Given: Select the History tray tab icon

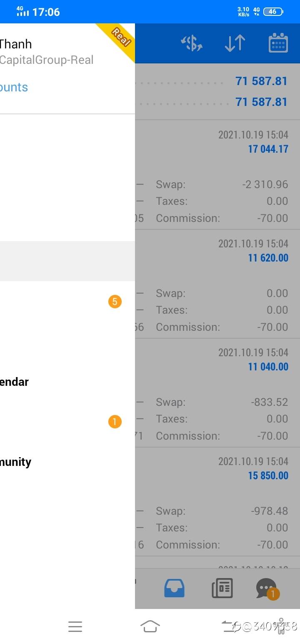Looking at the screenshot, I should [x=174, y=589].
